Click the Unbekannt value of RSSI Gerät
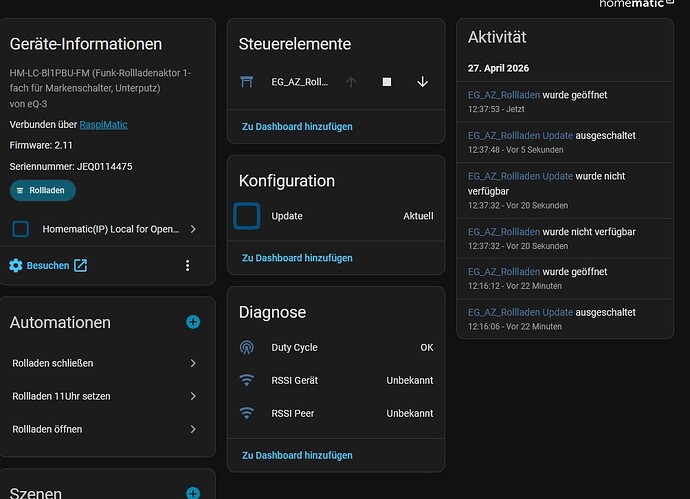 (x=410, y=380)
